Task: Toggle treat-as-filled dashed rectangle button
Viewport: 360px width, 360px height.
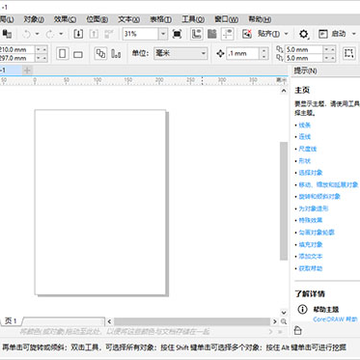Action: pyautogui.click(x=349, y=53)
